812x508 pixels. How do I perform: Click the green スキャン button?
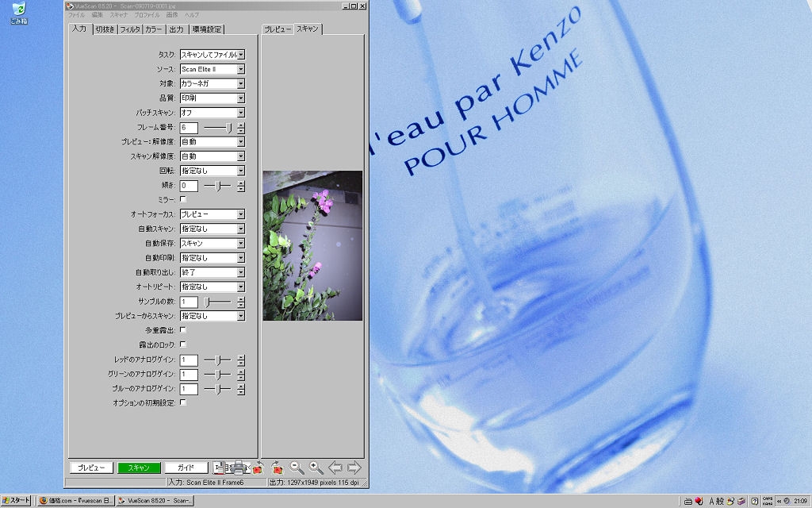pos(139,468)
